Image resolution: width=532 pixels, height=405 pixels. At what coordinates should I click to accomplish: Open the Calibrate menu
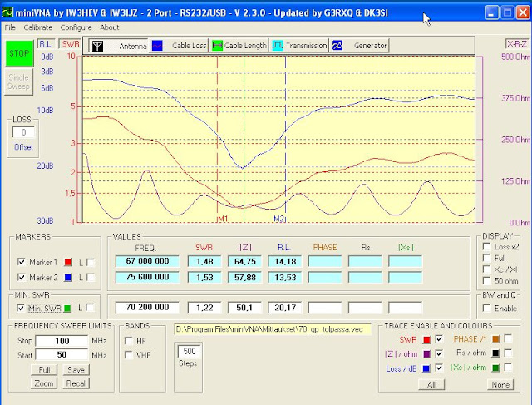click(x=37, y=27)
